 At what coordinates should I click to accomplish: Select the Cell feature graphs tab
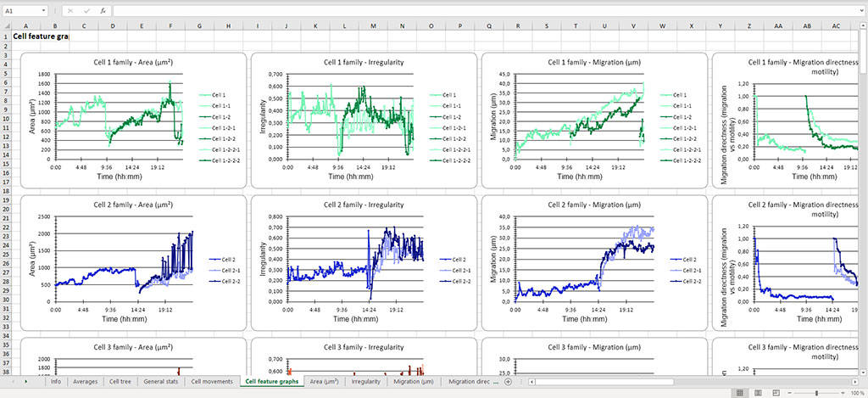[272, 381]
